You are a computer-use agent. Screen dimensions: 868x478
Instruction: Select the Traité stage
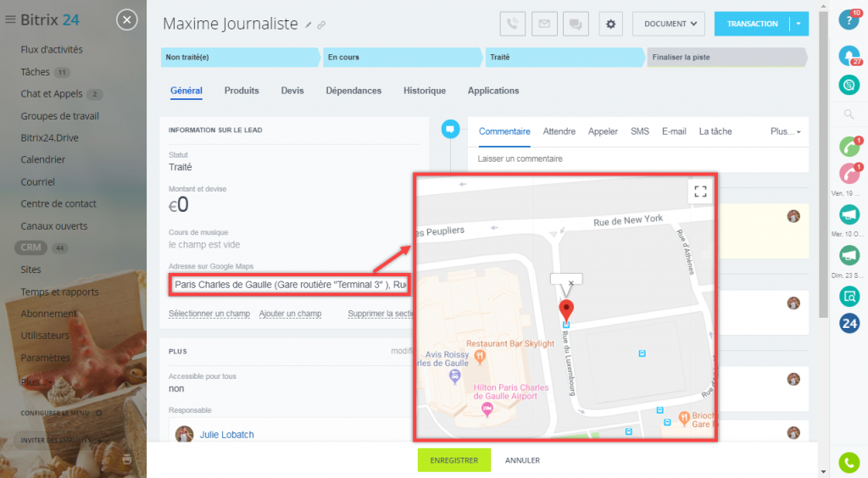coord(565,57)
